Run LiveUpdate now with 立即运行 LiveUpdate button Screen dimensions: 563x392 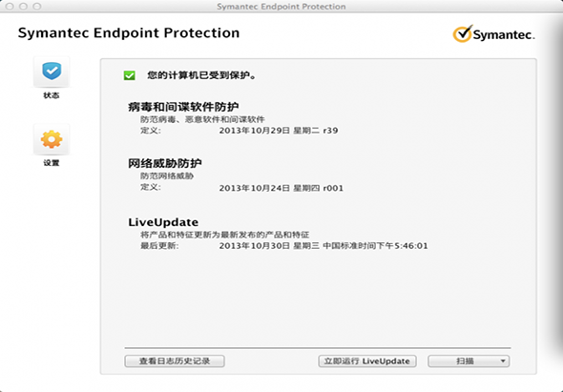pyautogui.click(x=367, y=361)
